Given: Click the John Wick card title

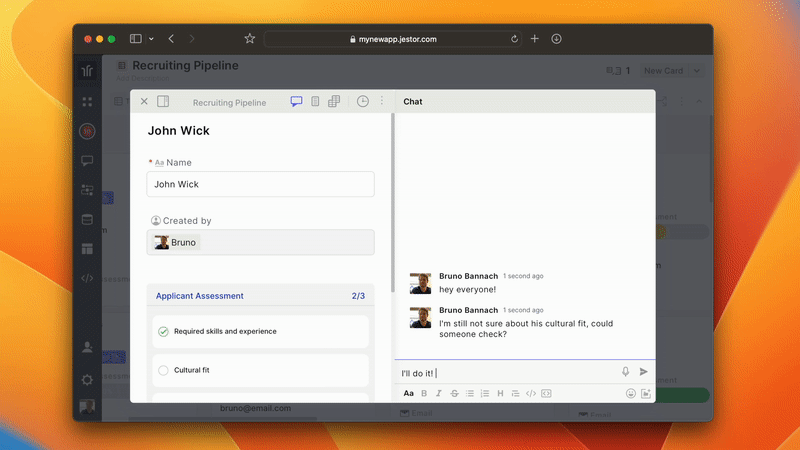Looking at the screenshot, I should pos(179,131).
